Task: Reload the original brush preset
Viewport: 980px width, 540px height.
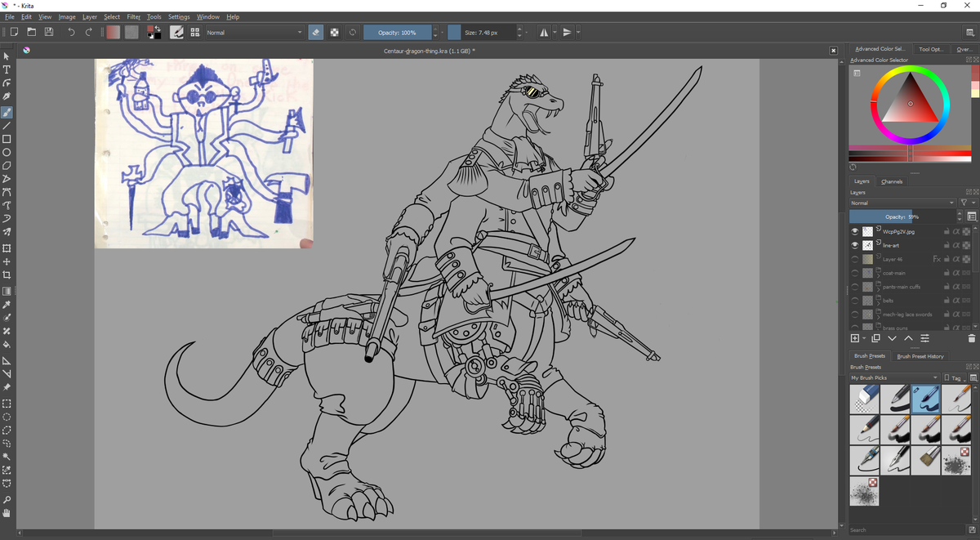Action: (352, 32)
